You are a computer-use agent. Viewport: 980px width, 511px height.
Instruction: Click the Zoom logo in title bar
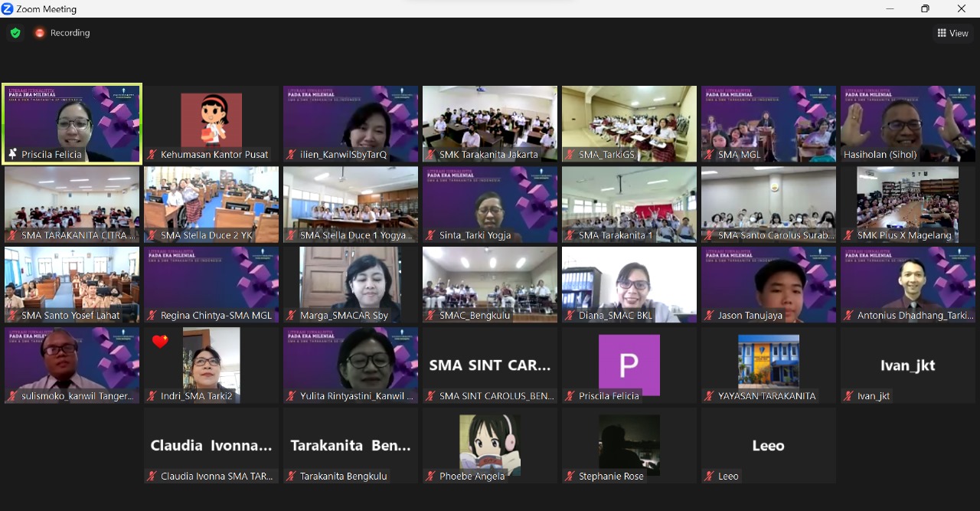coord(8,9)
